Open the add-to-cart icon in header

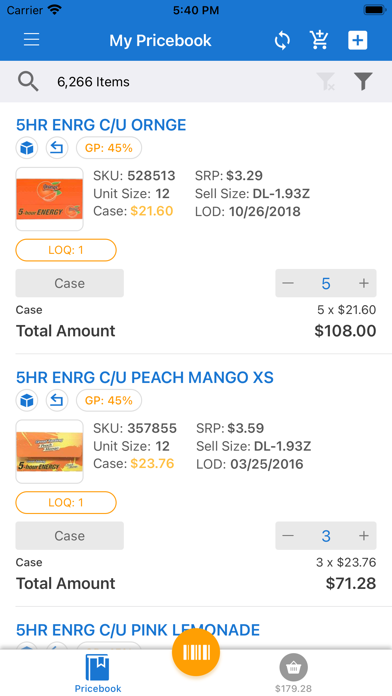(x=319, y=40)
